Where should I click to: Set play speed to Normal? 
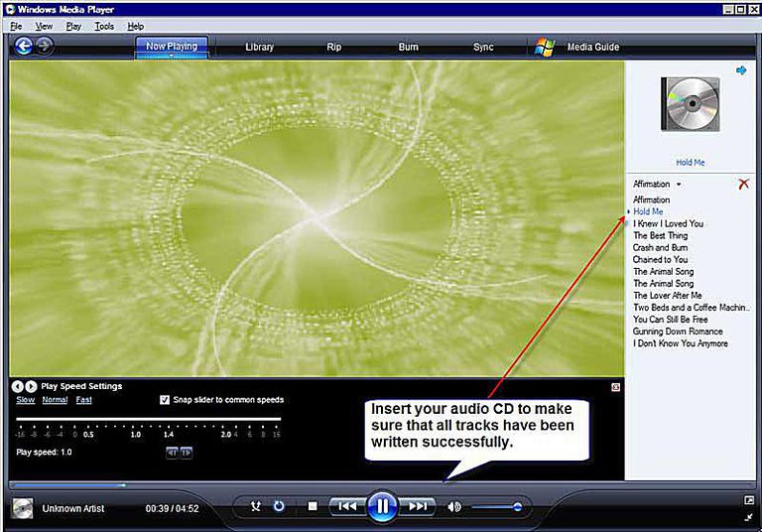pyautogui.click(x=55, y=400)
